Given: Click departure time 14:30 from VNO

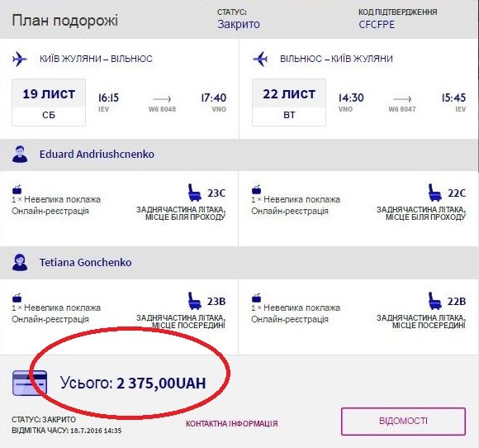Looking at the screenshot, I should point(351,98).
